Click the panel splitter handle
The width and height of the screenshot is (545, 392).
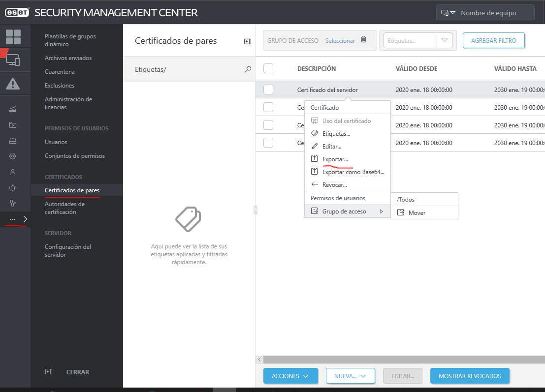tap(256, 210)
